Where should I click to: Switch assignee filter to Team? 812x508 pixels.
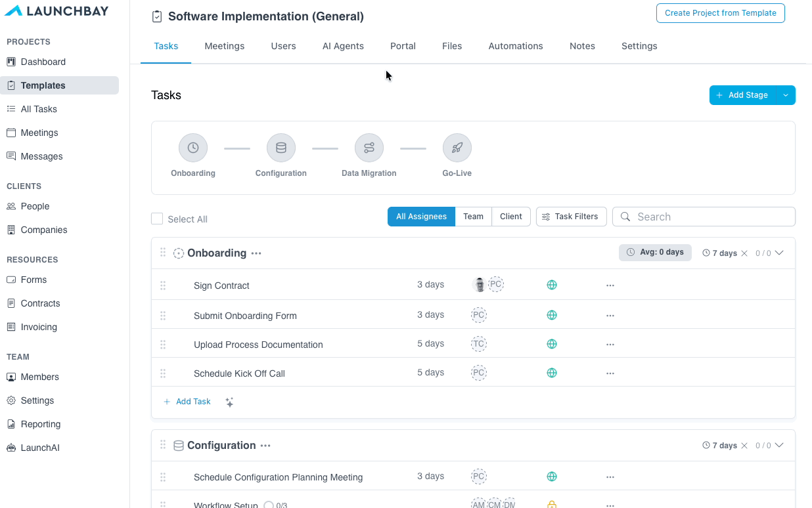(473, 217)
